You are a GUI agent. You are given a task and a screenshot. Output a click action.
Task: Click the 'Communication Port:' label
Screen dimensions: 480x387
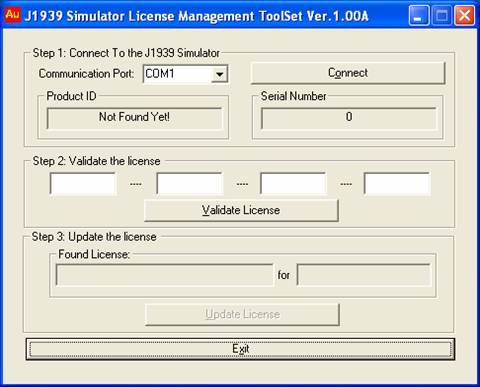click(x=86, y=74)
